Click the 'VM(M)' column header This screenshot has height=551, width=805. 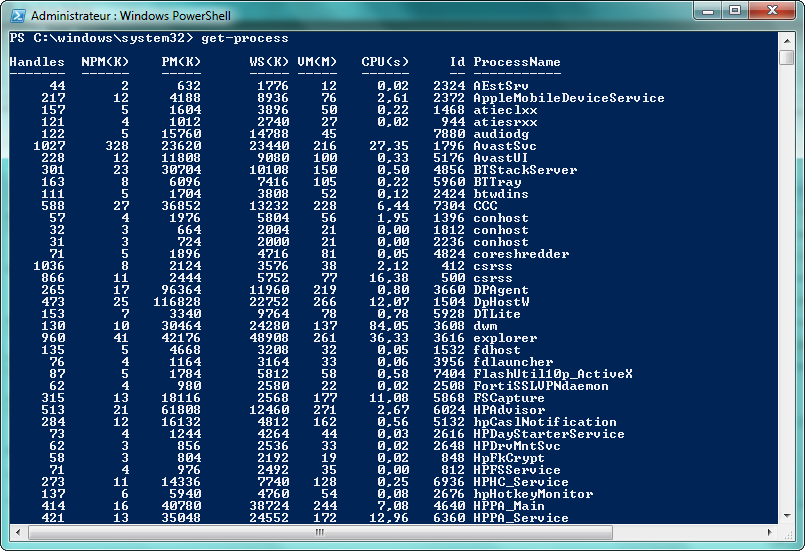coord(317,62)
